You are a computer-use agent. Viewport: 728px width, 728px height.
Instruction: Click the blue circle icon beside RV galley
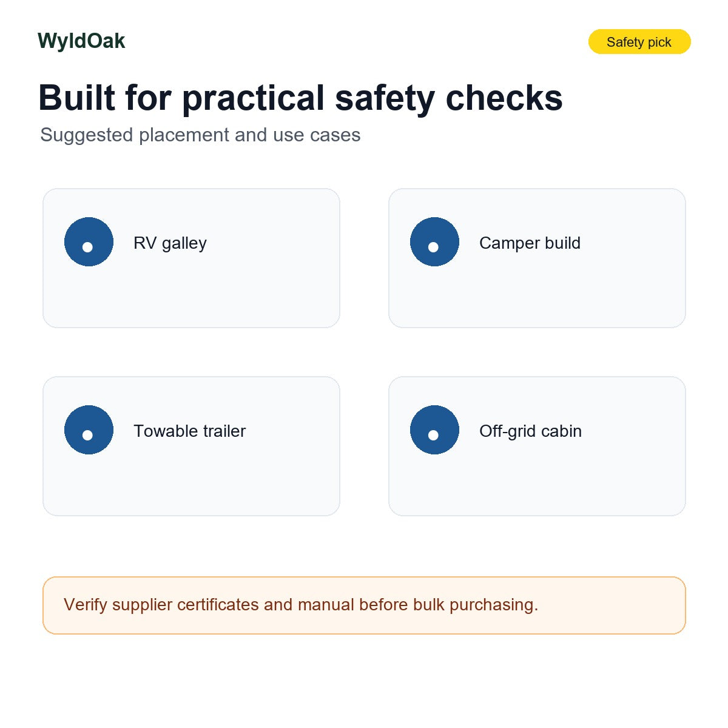pyautogui.click(x=89, y=241)
